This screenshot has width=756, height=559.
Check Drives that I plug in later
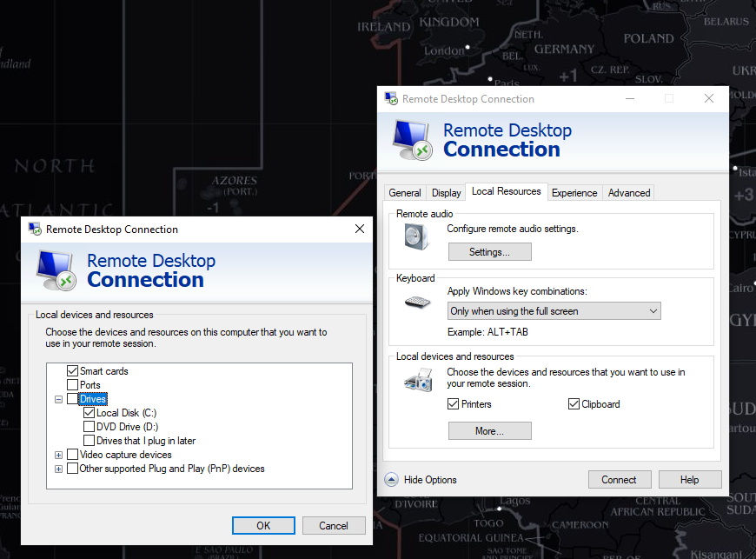90,441
